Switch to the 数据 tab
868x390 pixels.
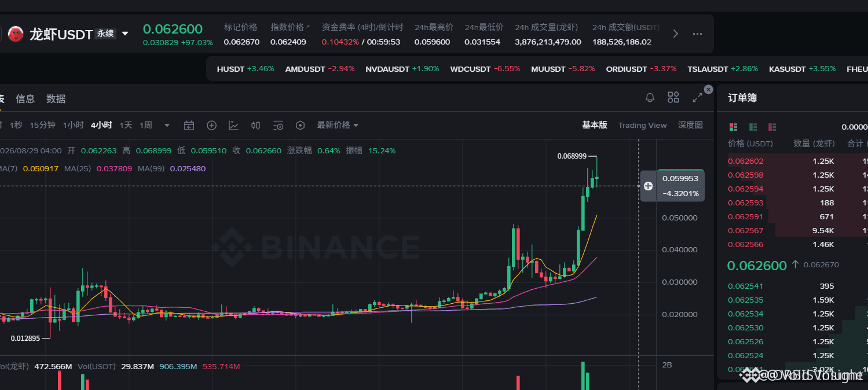point(56,99)
